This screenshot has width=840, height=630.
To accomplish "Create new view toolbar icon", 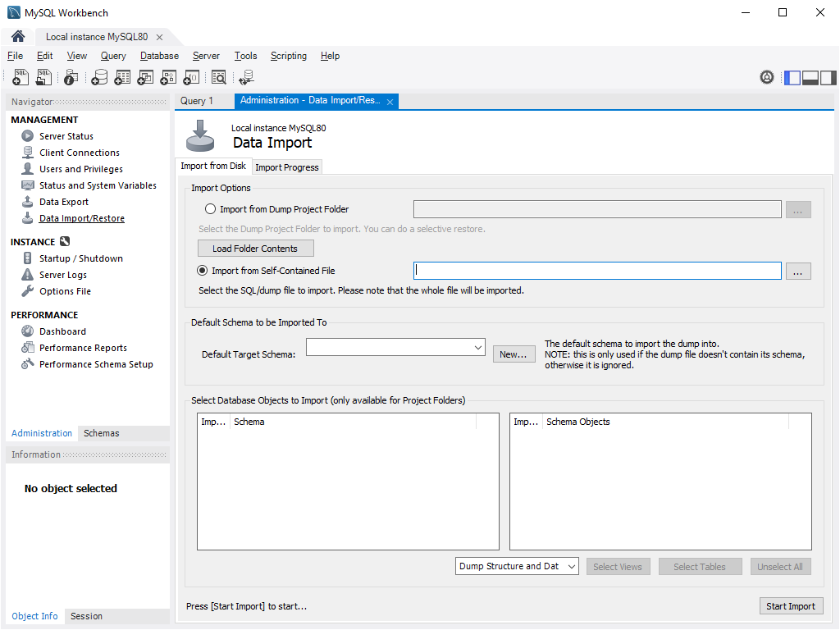I will point(145,78).
